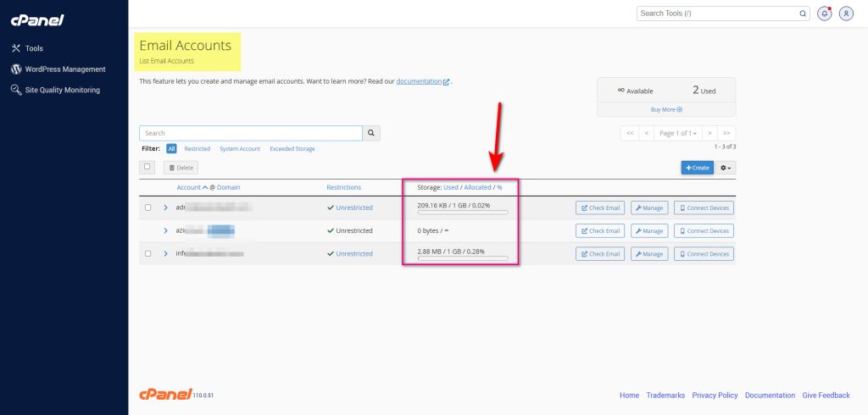
Task: Click the orange cPanel footer logo
Action: point(165,394)
